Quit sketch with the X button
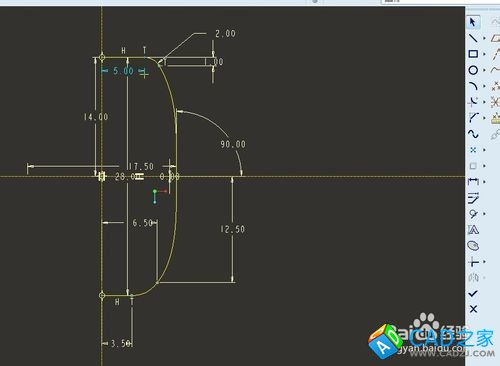This screenshot has height=366, width=500. [473, 309]
